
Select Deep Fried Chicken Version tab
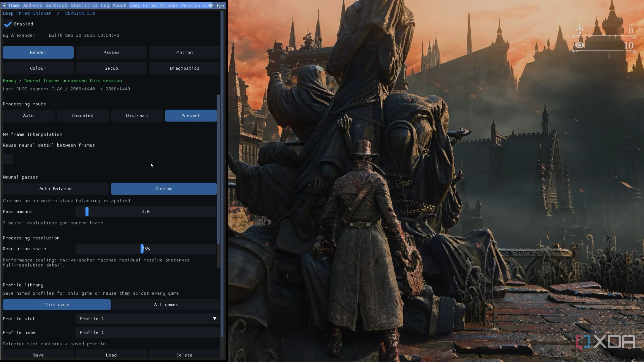(x=170, y=5)
